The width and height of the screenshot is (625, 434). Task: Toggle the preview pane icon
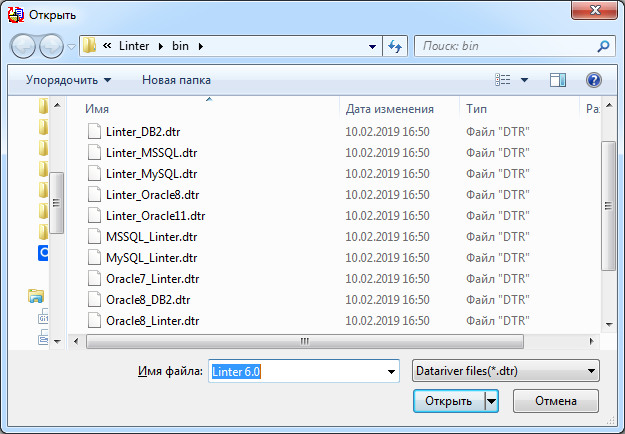click(558, 80)
